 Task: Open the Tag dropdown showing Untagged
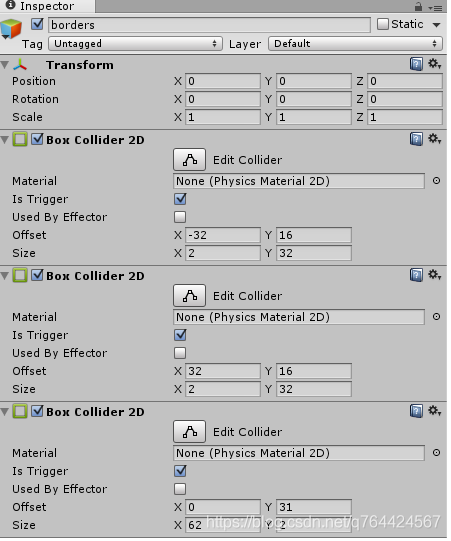point(137,44)
